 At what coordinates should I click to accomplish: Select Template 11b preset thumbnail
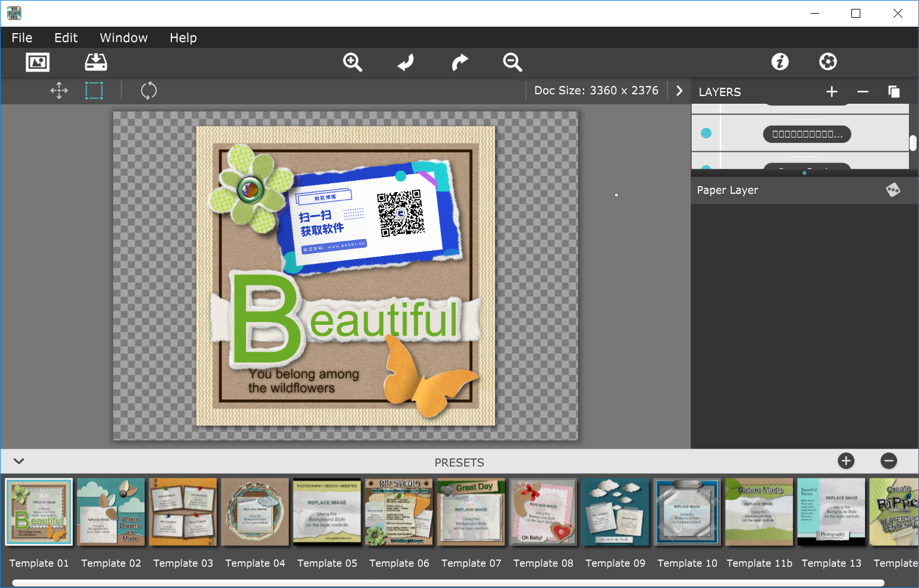point(760,512)
